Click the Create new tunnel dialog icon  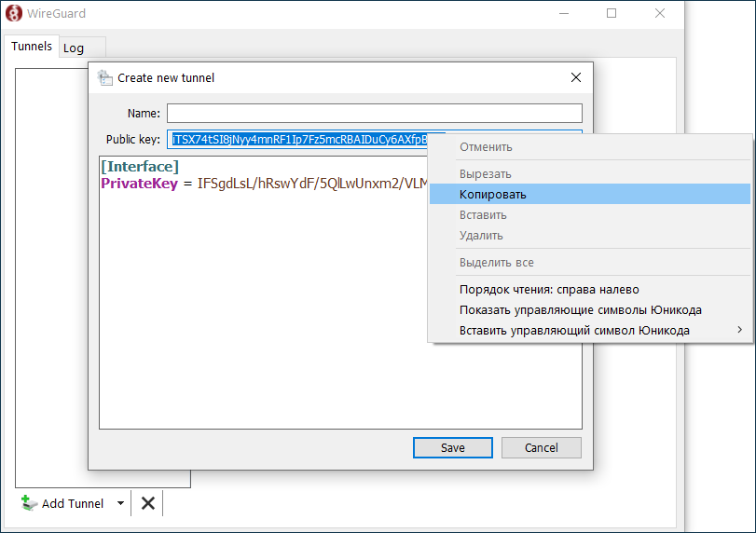point(105,78)
